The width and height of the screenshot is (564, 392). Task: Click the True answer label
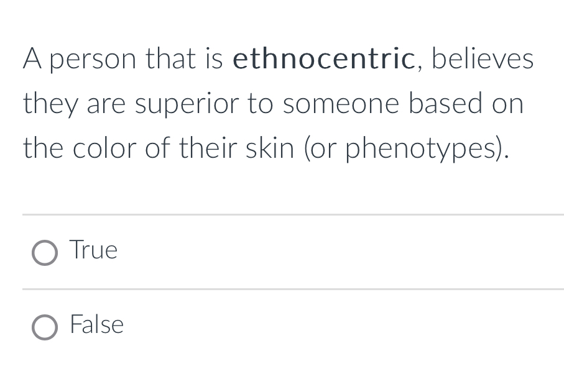93,250
